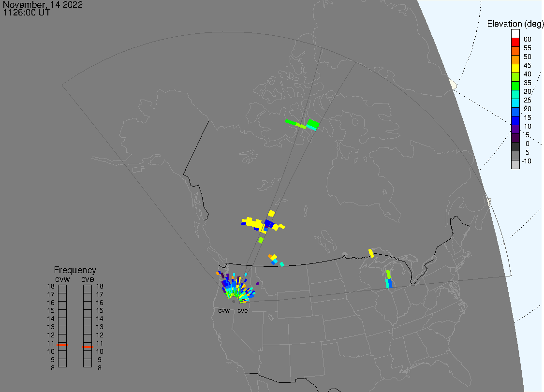Click the yellow echo patch north of Lake Superior

371,253
